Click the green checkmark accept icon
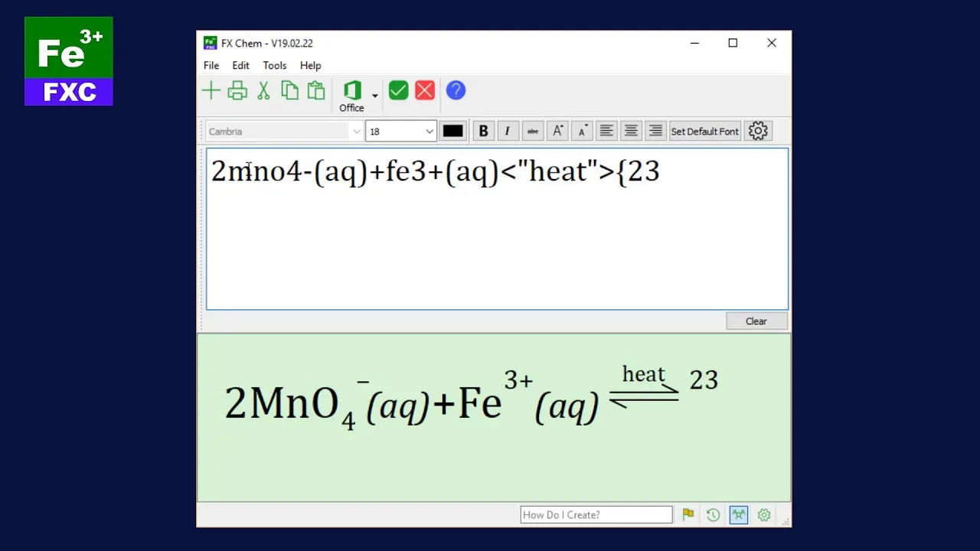This screenshot has height=551, width=980. [x=398, y=91]
